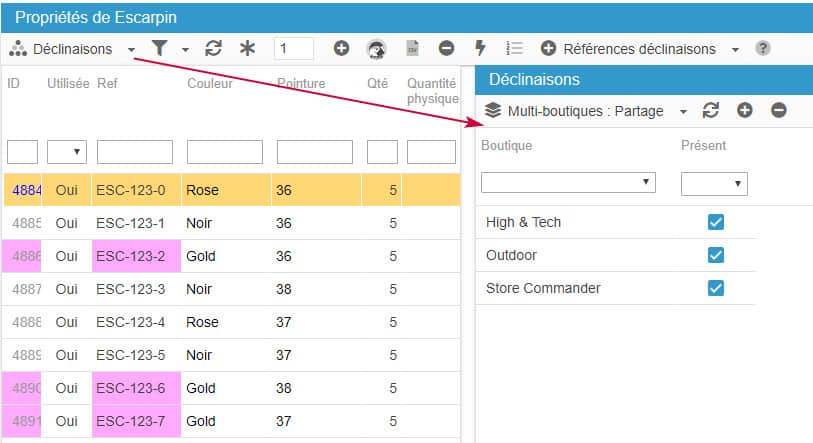Refresh the Multi-boutiques panel

[711, 111]
